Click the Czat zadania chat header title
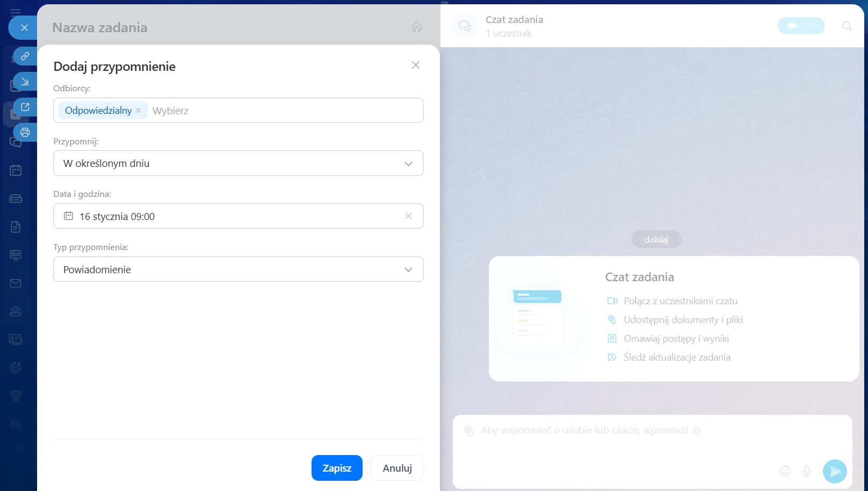The height and width of the screenshot is (491, 868). click(514, 19)
